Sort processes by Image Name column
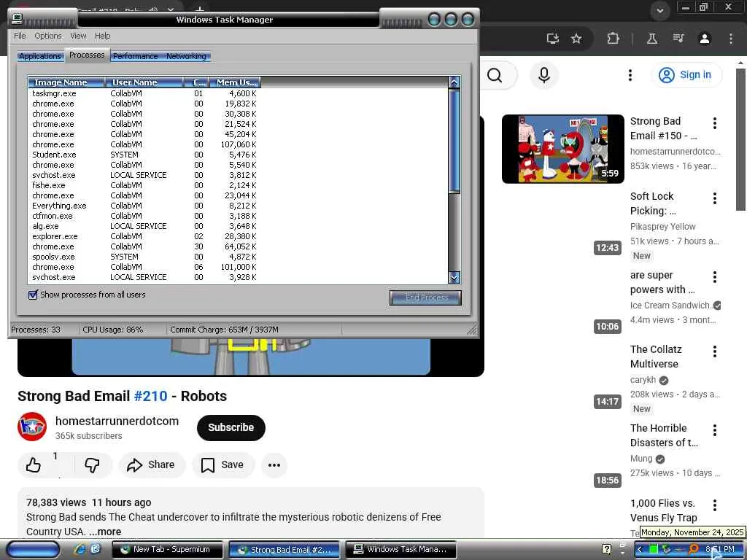 pyautogui.click(x=66, y=82)
